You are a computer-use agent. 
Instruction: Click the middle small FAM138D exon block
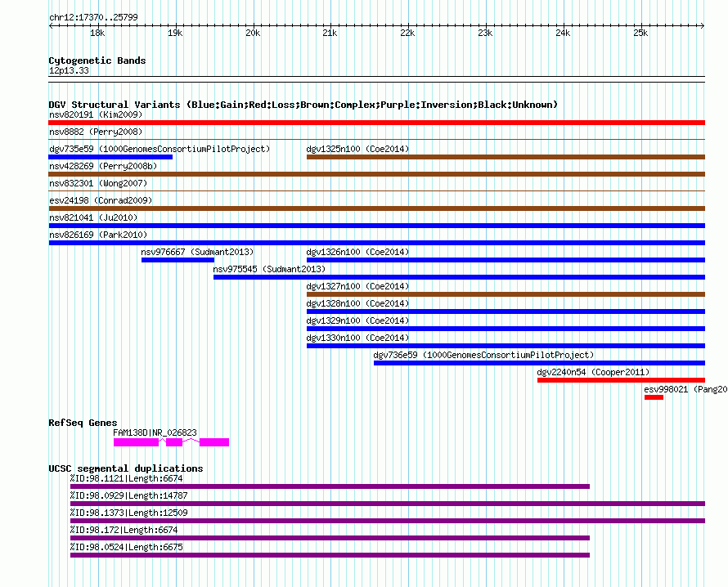coord(174,442)
